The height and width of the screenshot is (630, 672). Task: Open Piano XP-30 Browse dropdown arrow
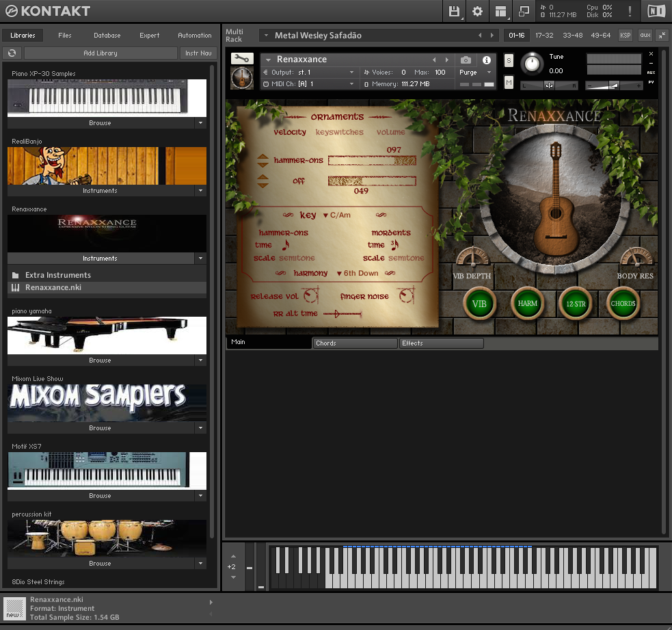(x=200, y=122)
